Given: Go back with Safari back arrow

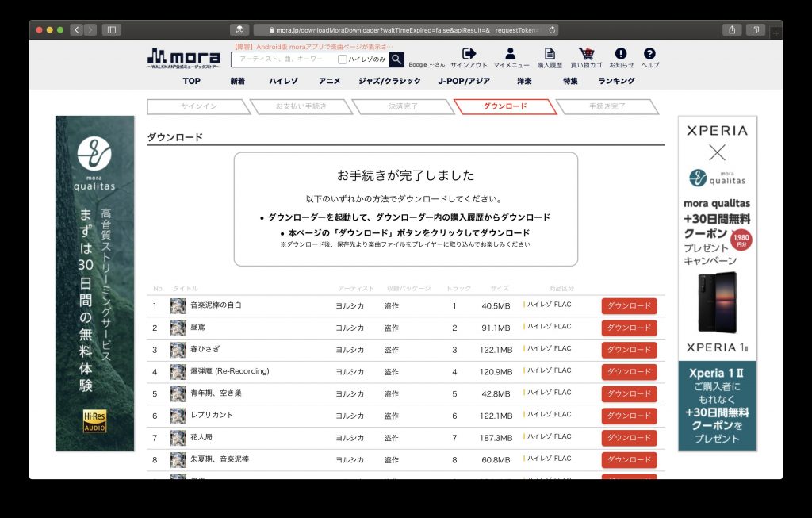Looking at the screenshot, I should coord(77,30).
